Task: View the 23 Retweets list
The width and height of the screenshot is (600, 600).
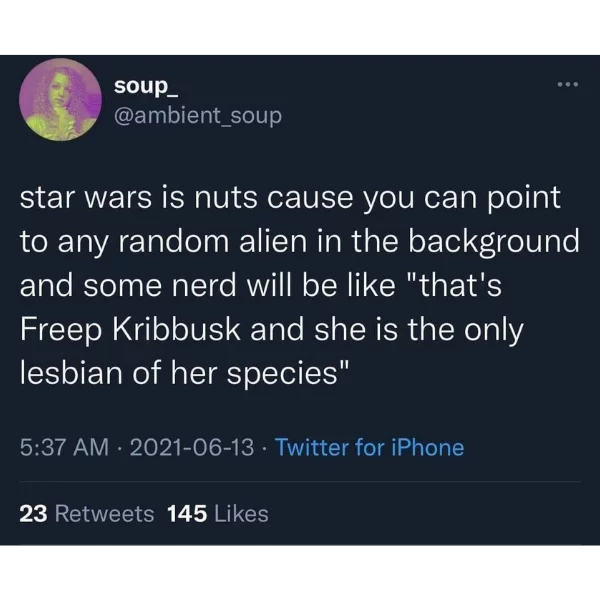Action: (87, 514)
